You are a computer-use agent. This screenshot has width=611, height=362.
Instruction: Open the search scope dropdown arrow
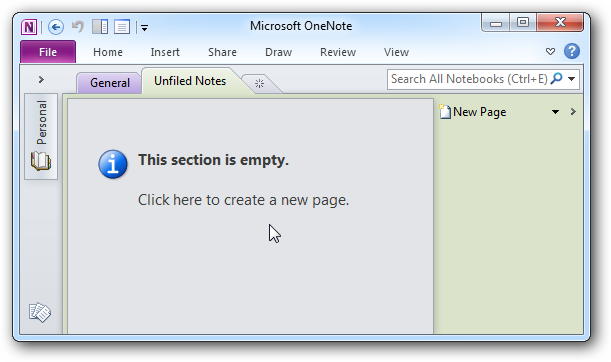572,79
